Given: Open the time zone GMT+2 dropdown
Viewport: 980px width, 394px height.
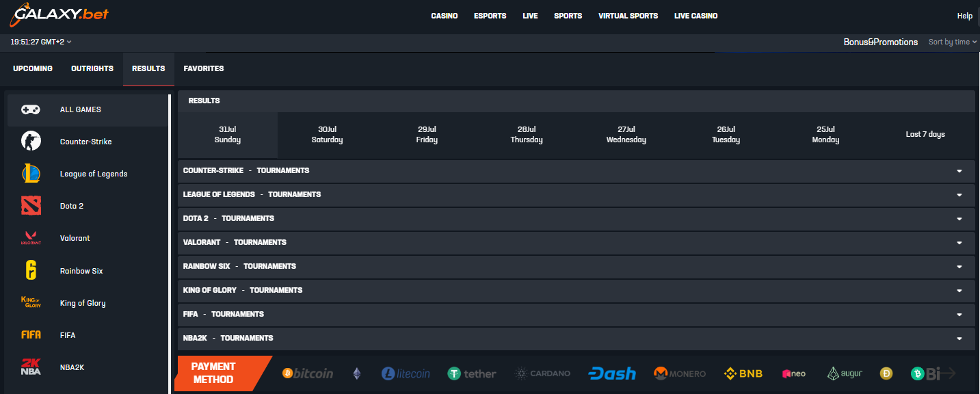Looking at the screenshot, I should point(41,42).
